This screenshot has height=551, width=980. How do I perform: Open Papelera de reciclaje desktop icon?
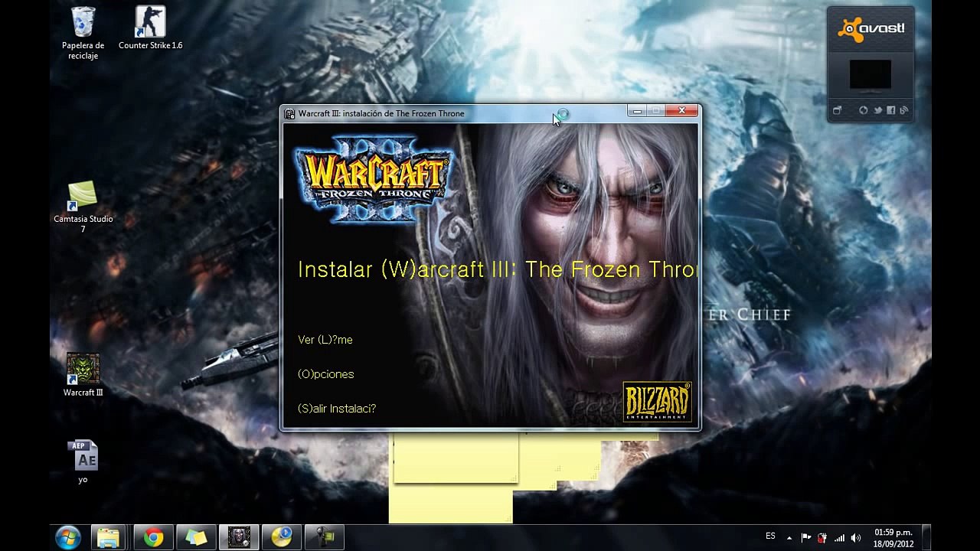83,34
